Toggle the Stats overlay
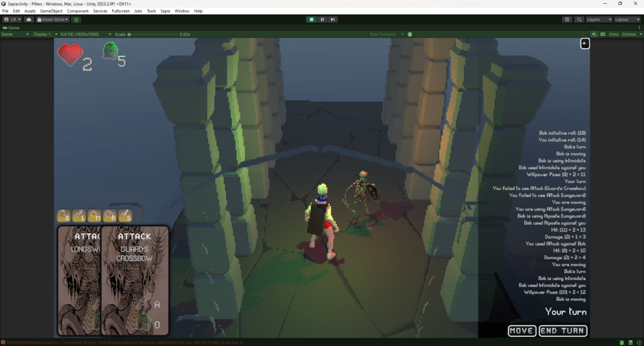The width and height of the screenshot is (644, 346). [x=614, y=34]
